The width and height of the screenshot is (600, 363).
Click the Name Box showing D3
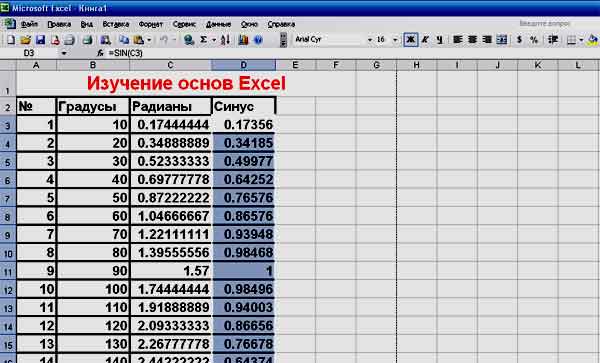coord(30,53)
